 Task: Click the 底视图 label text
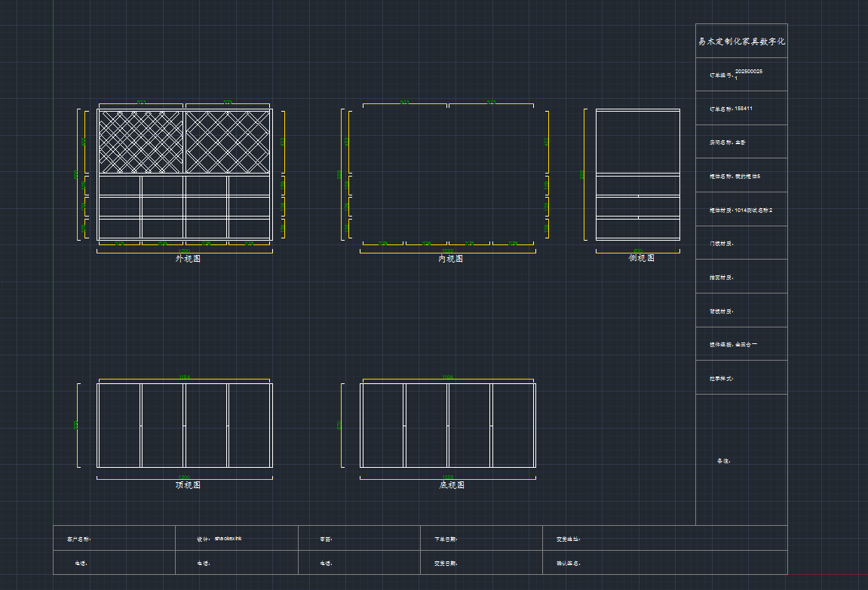(x=452, y=485)
